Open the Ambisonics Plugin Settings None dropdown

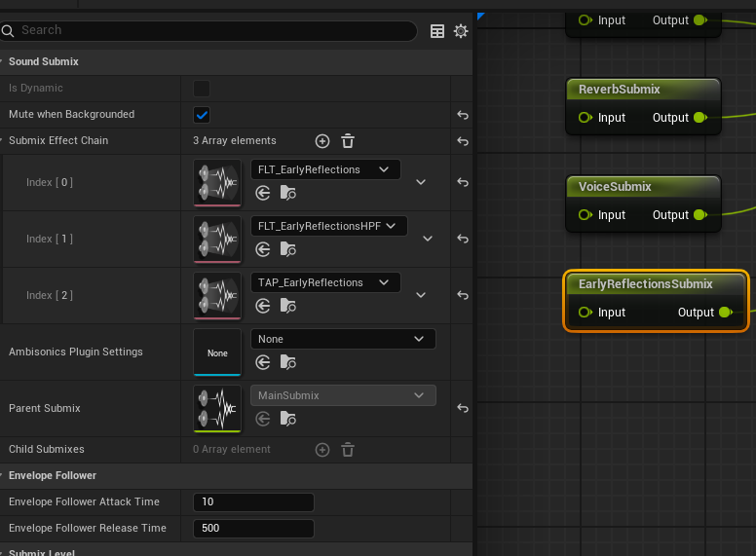(x=343, y=339)
